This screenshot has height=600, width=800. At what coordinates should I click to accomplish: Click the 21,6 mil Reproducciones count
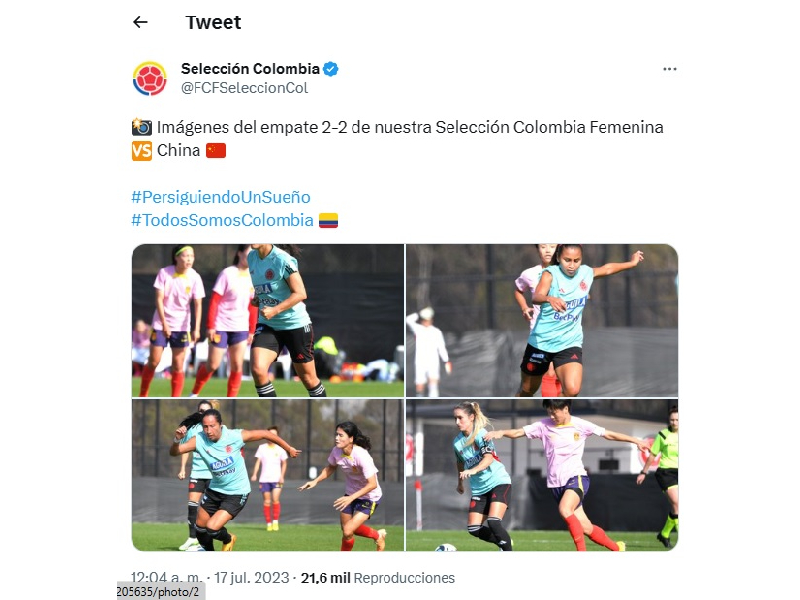(x=378, y=578)
